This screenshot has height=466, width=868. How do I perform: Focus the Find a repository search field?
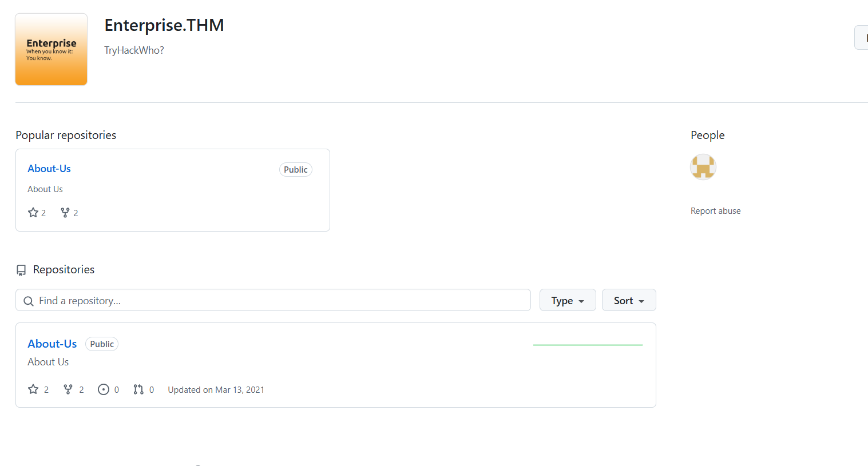click(280, 301)
